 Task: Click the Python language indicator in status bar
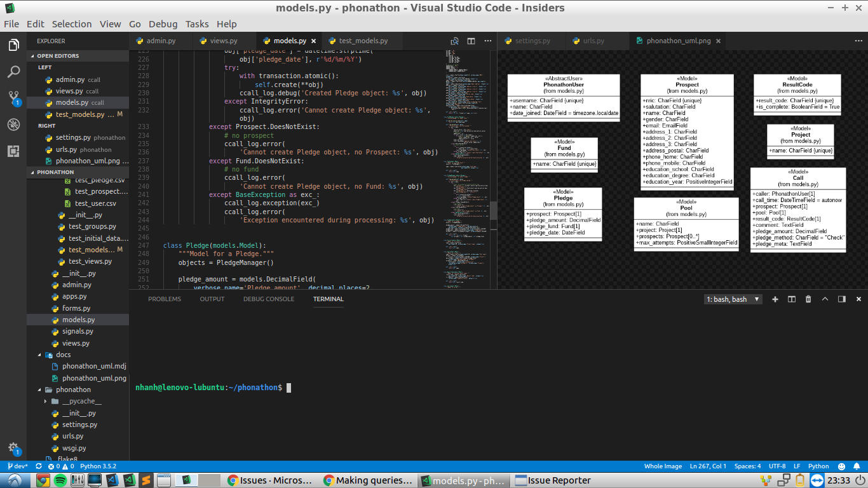click(x=819, y=466)
